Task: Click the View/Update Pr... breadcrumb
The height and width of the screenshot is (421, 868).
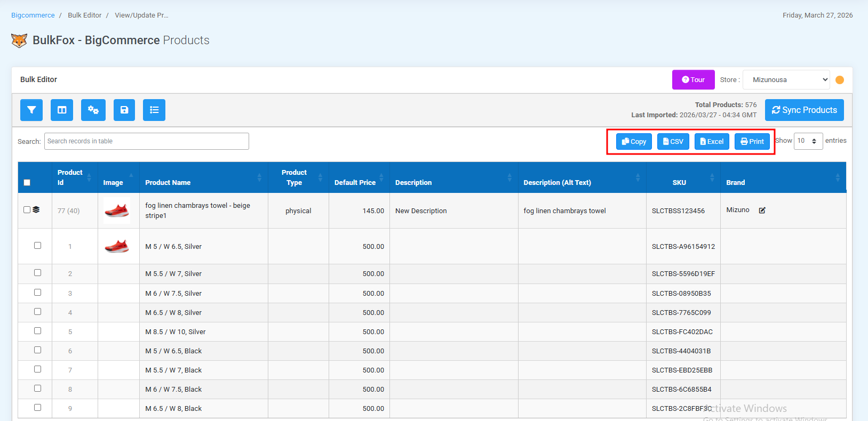Action: pyautogui.click(x=141, y=15)
